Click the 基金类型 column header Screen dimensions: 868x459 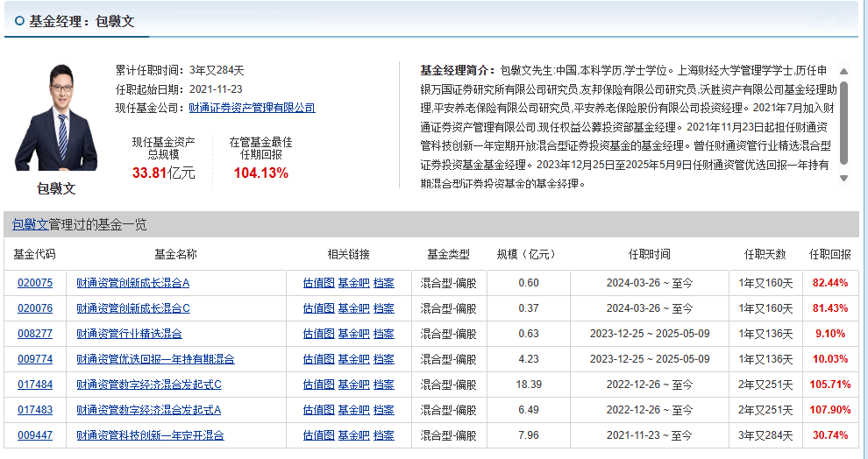click(448, 254)
